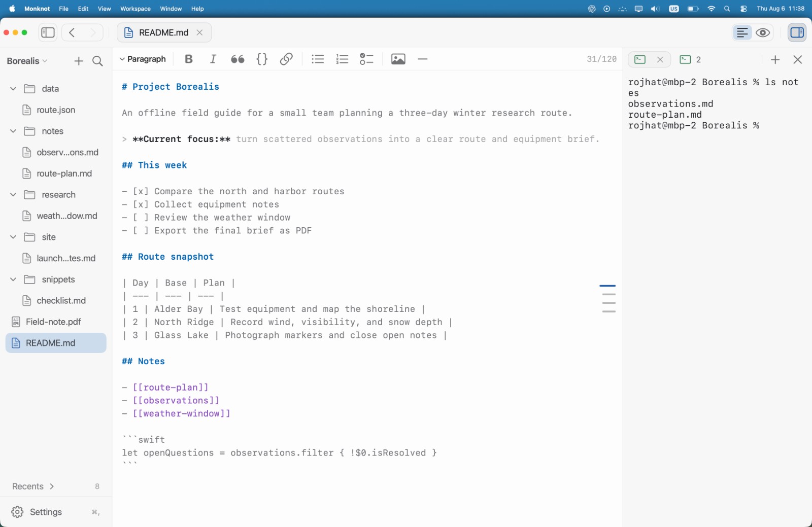Go forward in navigation history
812x527 pixels.
point(93,32)
